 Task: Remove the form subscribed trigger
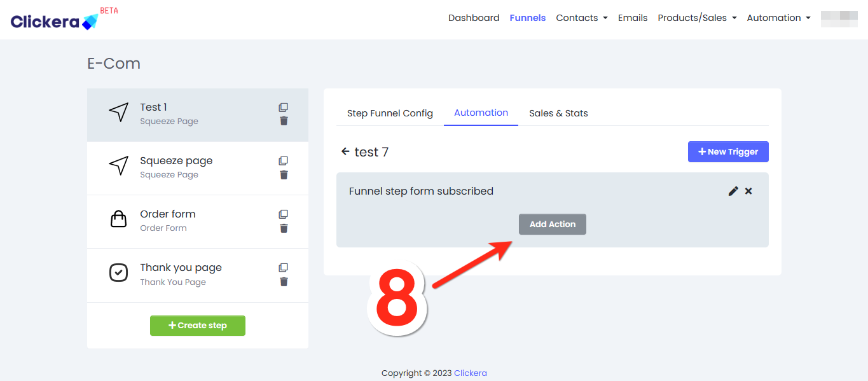[x=748, y=191]
